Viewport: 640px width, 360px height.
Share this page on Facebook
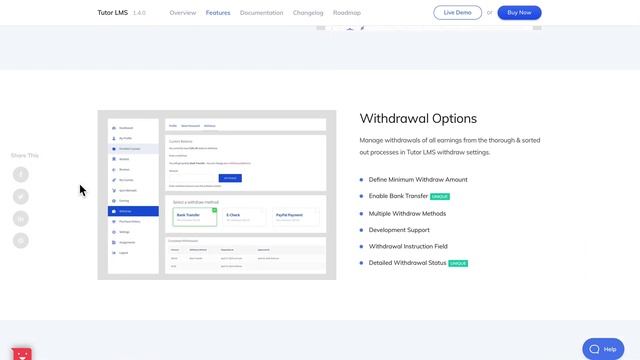[21, 174]
